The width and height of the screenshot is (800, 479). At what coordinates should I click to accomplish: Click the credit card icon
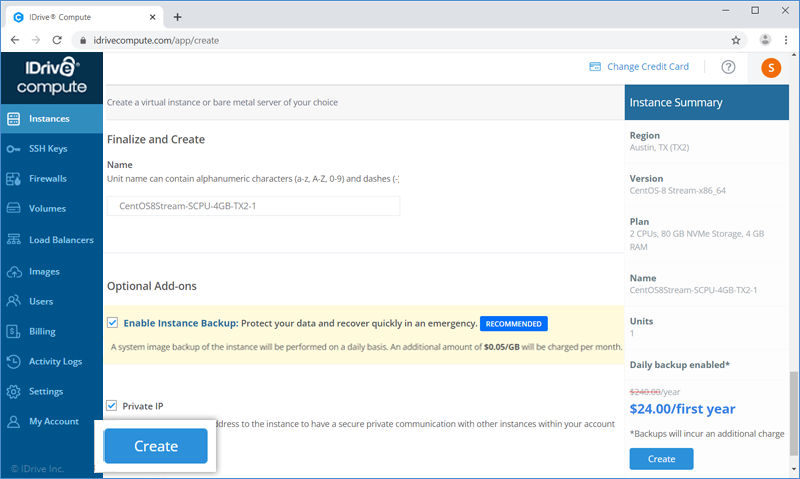[x=595, y=67]
